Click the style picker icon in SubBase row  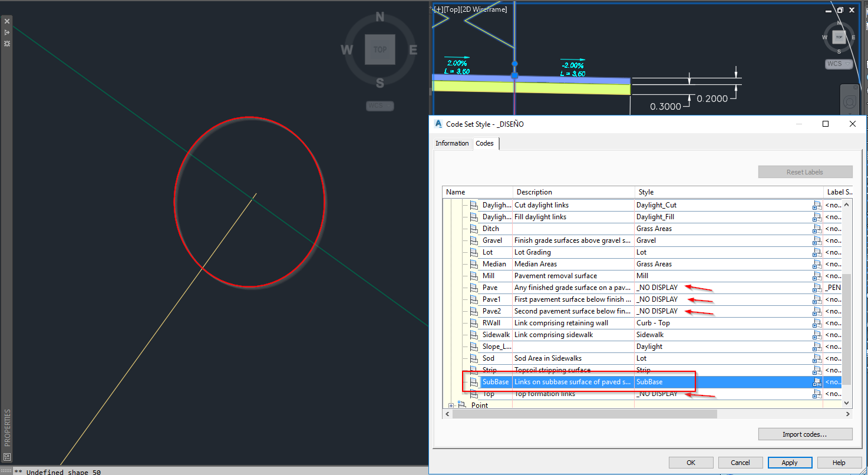click(817, 382)
